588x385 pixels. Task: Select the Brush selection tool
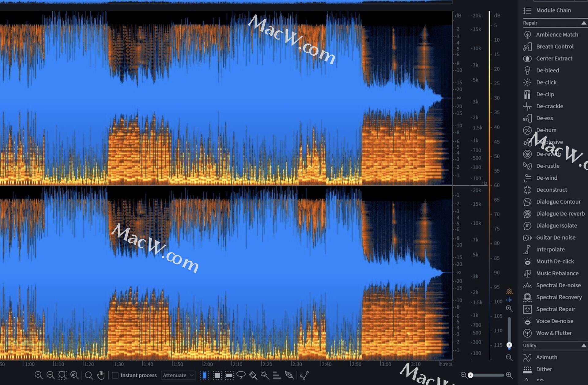pos(253,375)
